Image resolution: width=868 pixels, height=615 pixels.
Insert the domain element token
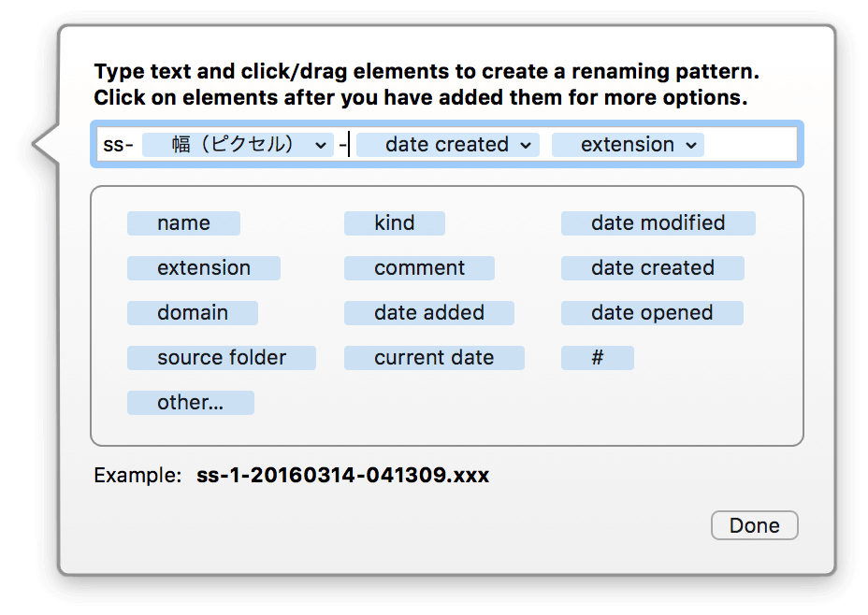(193, 313)
